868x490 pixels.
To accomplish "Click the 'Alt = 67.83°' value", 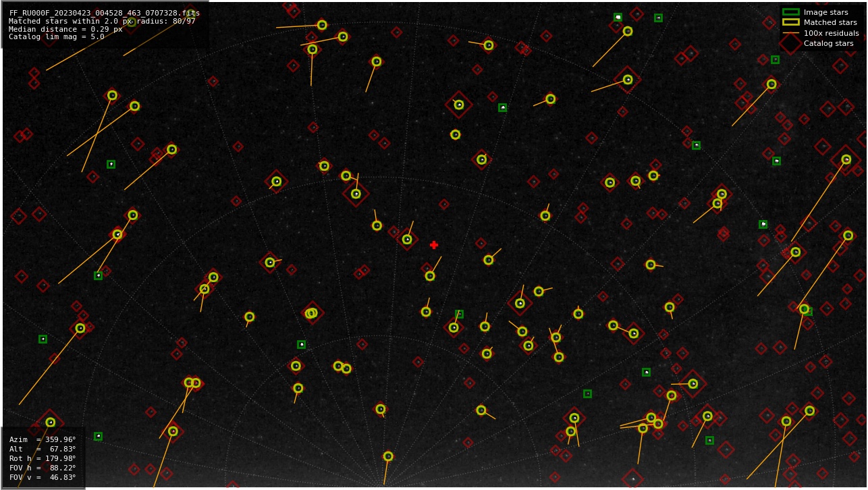I will [43, 449].
